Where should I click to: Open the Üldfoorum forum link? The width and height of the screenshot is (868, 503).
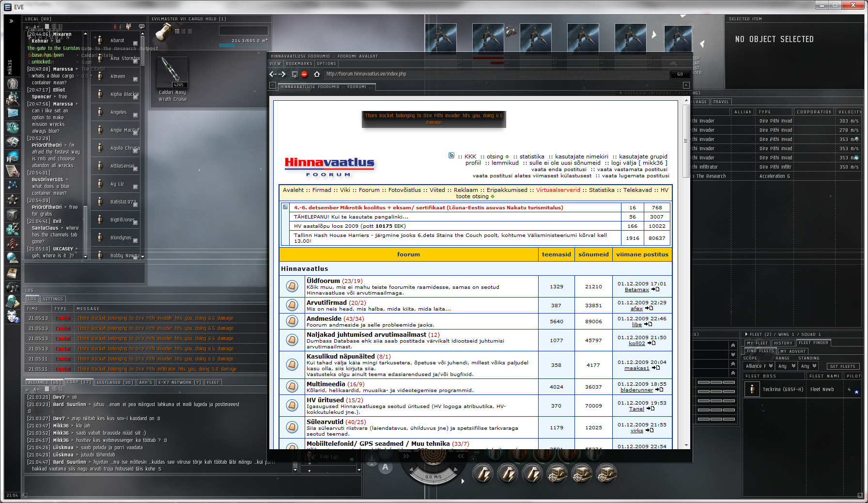click(x=323, y=281)
